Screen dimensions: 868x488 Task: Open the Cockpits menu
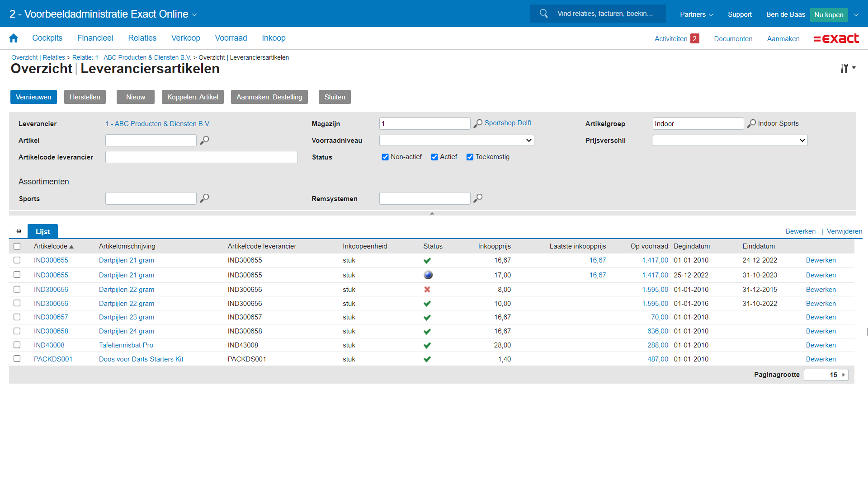click(x=47, y=38)
